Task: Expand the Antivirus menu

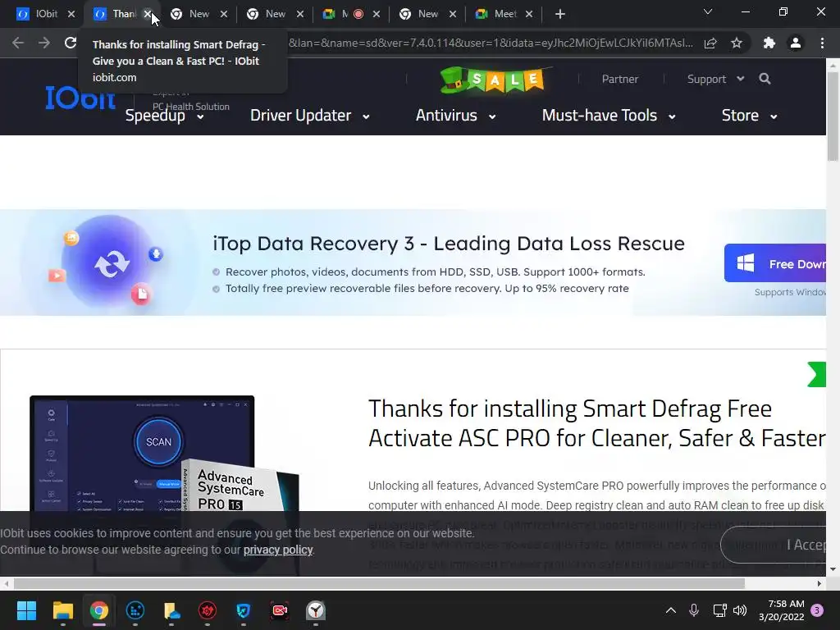Action: tap(455, 116)
